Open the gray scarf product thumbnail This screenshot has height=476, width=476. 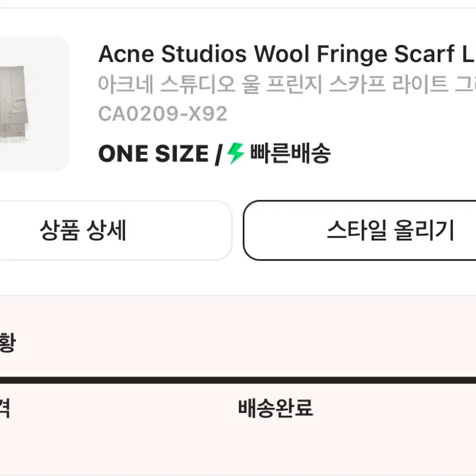click(x=14, y=104)
